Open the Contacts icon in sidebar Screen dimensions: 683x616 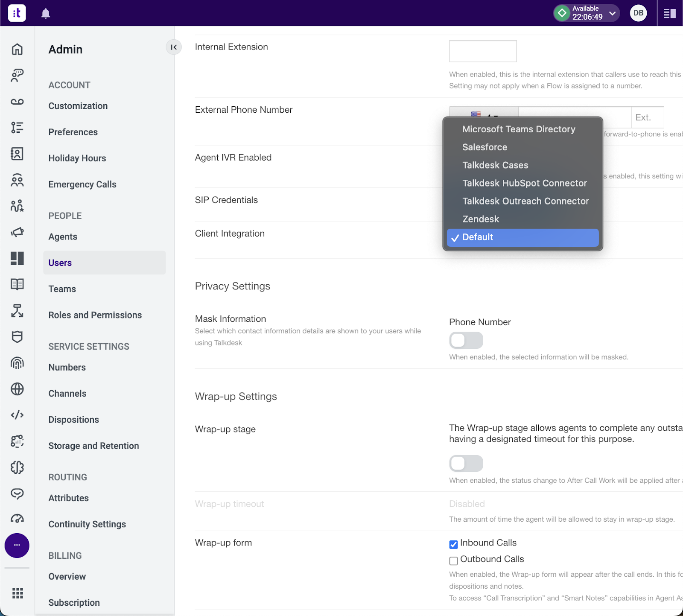(x=17, y=154)
